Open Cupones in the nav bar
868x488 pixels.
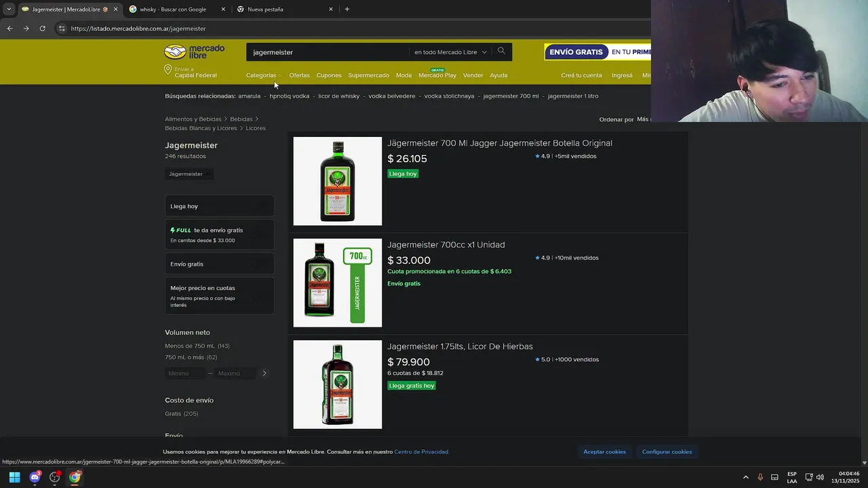pos(329,75)
